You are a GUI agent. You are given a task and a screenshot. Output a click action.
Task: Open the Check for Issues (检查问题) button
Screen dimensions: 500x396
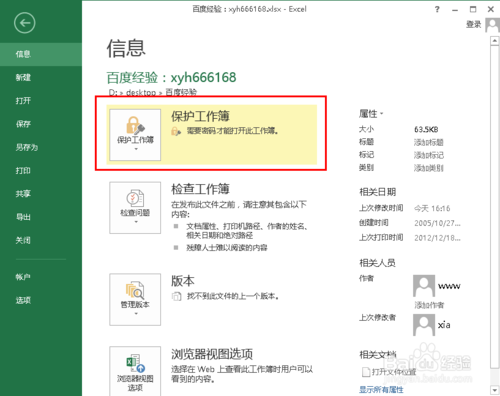click(135, 207)
